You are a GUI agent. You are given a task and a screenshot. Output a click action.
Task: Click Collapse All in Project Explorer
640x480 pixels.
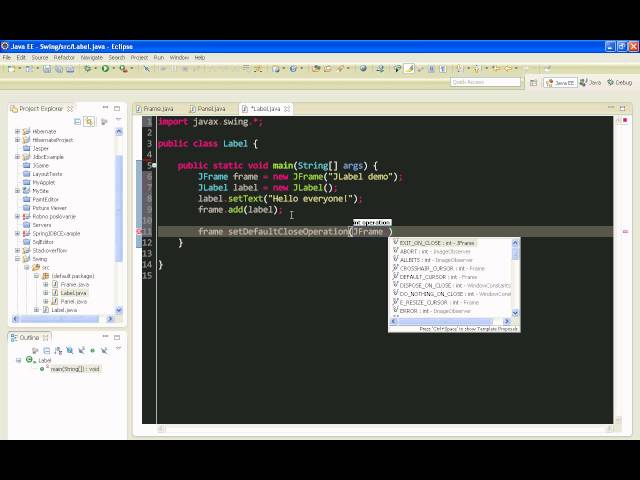[x=77, y=121]
